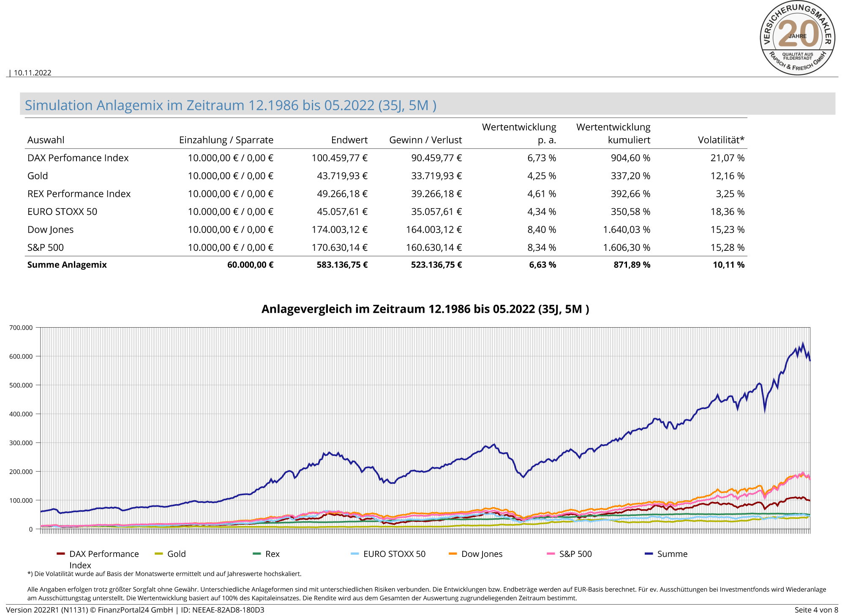Click the Dow Jones legend label
The height and width of the screenshot is (616, 845).
click(482, 554)
